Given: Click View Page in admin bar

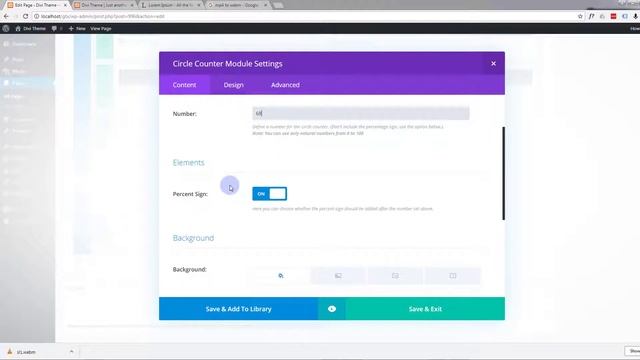Looking at the screenshot, I should (101, 29).
